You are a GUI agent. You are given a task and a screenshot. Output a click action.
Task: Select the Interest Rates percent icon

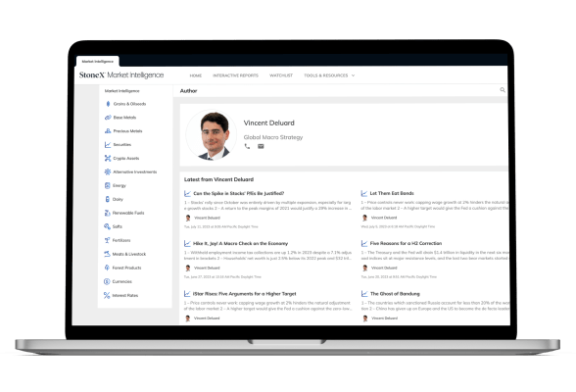[107, 295]
